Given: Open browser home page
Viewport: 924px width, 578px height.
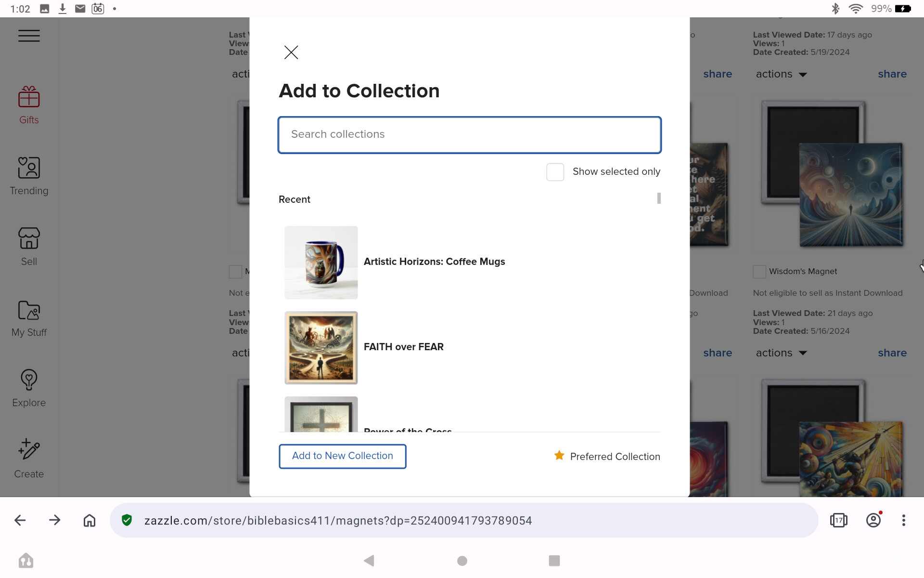Looking at the screenshot, I should [x=90, y=520].
